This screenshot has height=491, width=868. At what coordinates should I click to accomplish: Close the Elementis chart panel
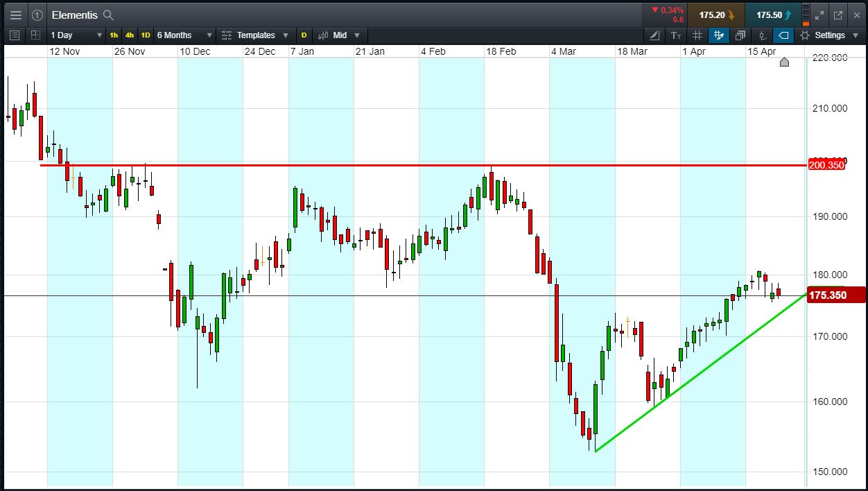click(x=856, y=15)
